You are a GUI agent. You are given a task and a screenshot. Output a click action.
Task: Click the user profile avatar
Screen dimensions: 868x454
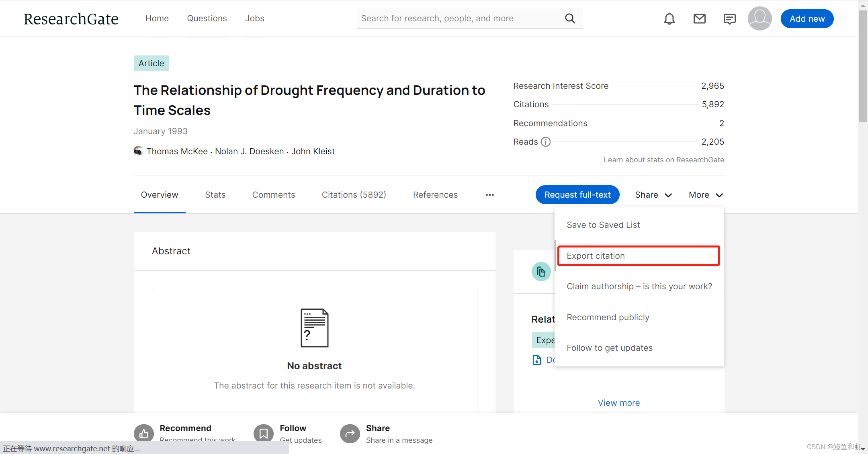pos(759,18)
